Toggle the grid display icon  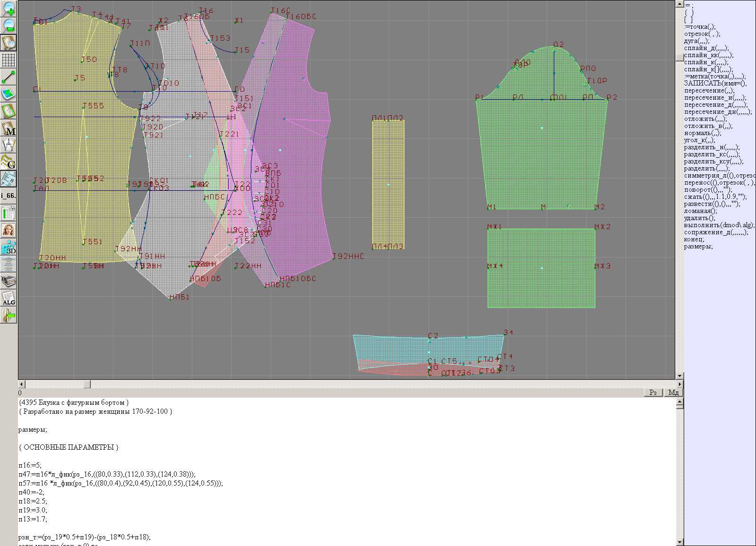[9, 60]
